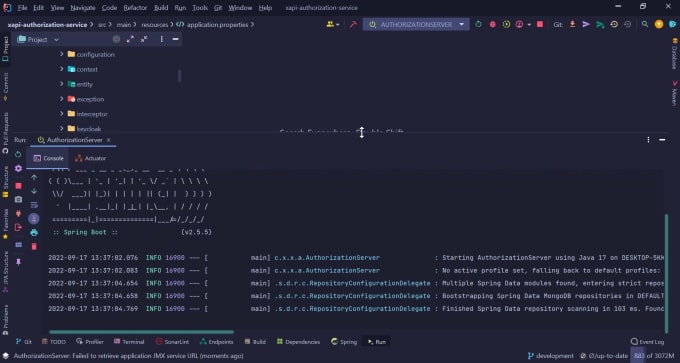The height and width of the screenshot is (363, 680).
Task: Click the trash clear console icon
Action: (x=34, y=247)
